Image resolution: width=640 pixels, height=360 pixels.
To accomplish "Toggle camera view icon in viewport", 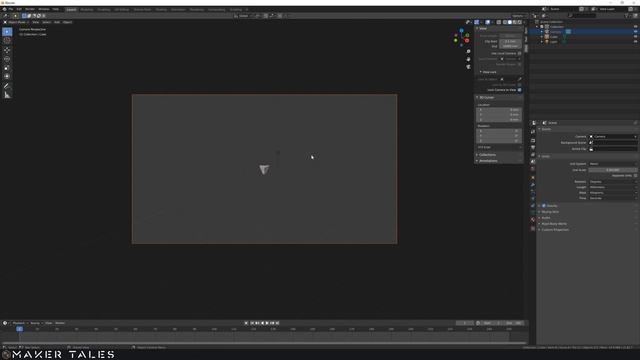I will coord(468,67).
